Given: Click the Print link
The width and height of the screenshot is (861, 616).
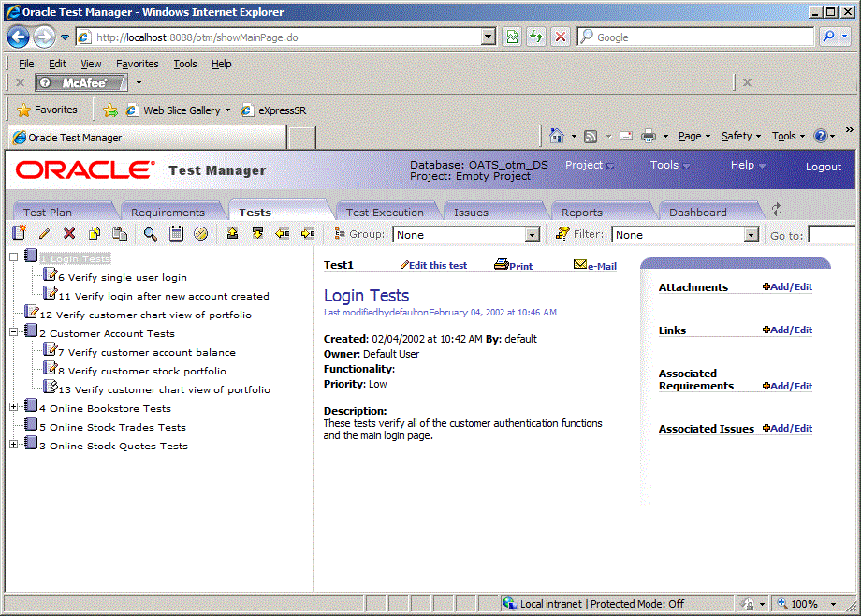Looking at the screenshot, I should click(x=514, y=266).
